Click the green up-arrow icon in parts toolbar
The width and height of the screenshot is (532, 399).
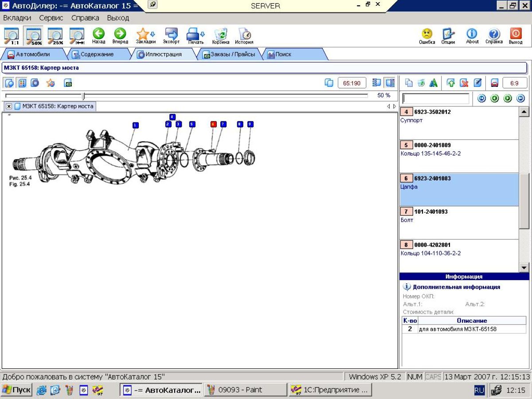(x=451, y=83)
